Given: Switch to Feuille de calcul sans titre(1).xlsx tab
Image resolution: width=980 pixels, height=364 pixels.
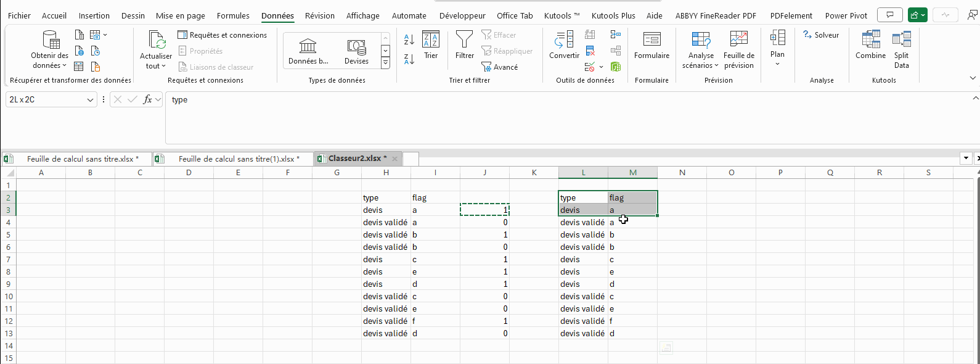Looking at the screenshot, I should pos(233,159).
